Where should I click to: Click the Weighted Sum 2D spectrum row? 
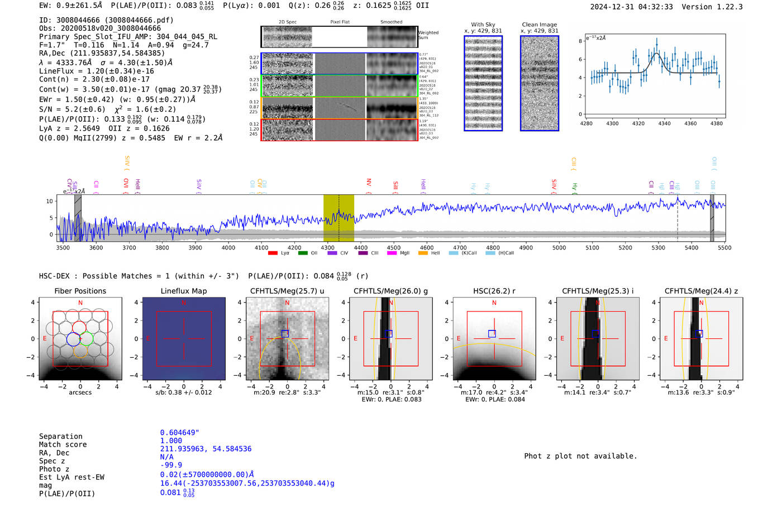[x=340, y=37]
